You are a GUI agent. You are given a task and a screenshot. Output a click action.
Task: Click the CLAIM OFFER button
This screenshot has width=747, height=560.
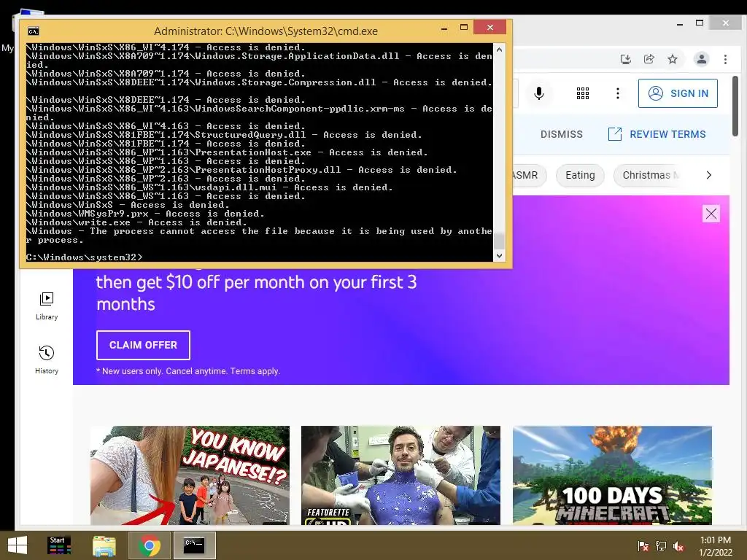coord(143,345)
